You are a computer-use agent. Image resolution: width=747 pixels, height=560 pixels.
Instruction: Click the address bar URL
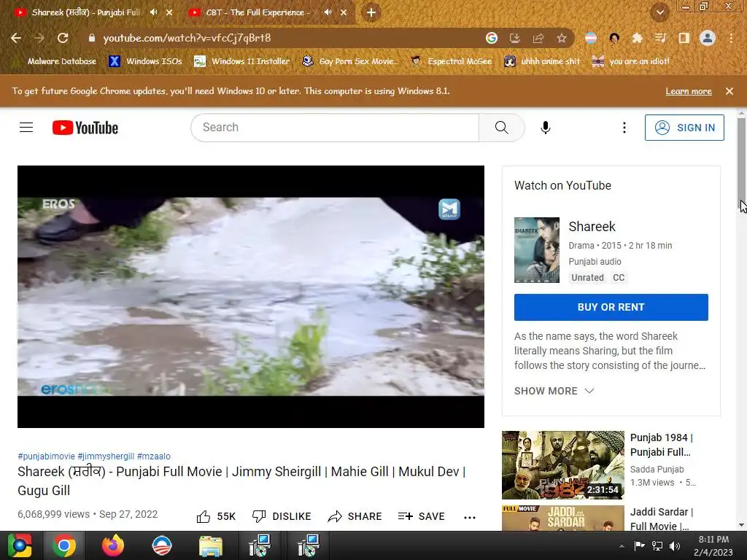187,38
